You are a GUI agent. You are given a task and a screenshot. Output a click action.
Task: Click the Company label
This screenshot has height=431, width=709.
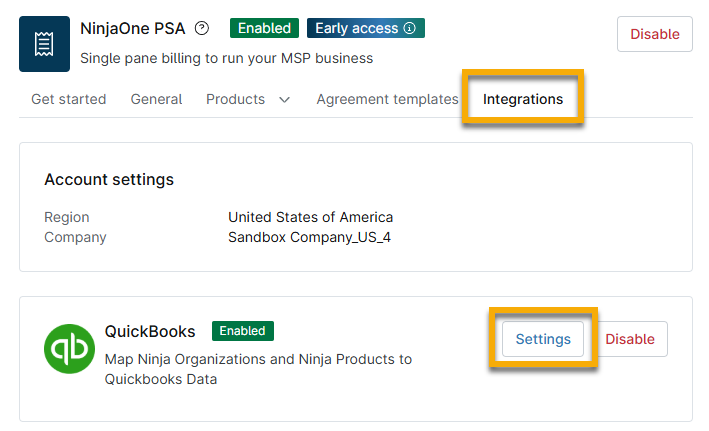75,237
